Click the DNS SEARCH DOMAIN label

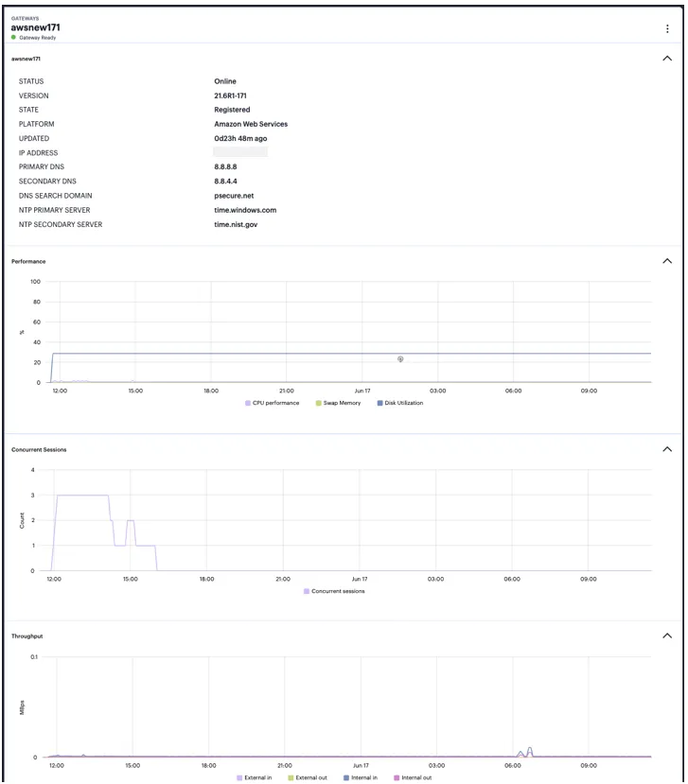click(x=56, y=196)
